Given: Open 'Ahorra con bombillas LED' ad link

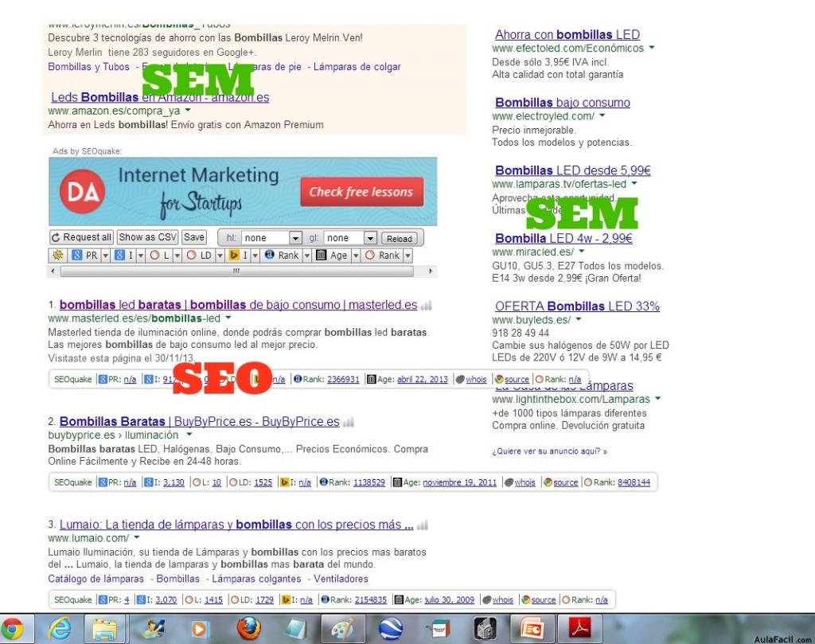Looking at the screenshot, I should point(567,35).
